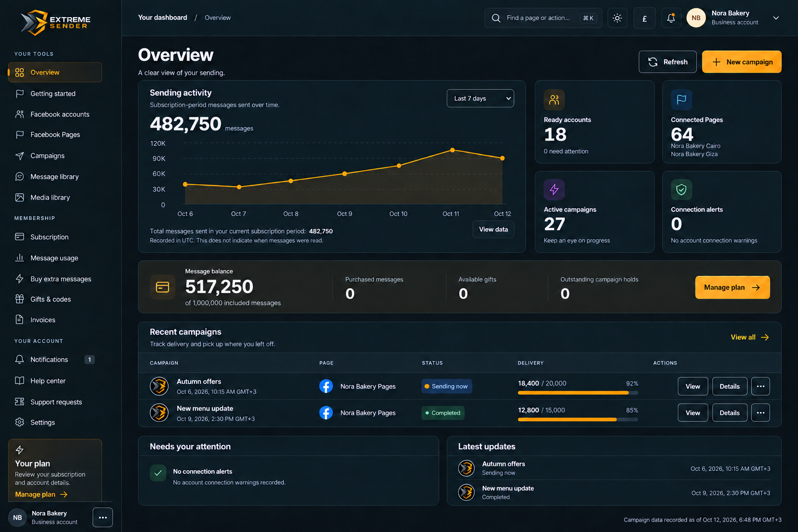Screen dimensions: 798x532
Task: Click Details for New menu update
Action: point(730,413)
